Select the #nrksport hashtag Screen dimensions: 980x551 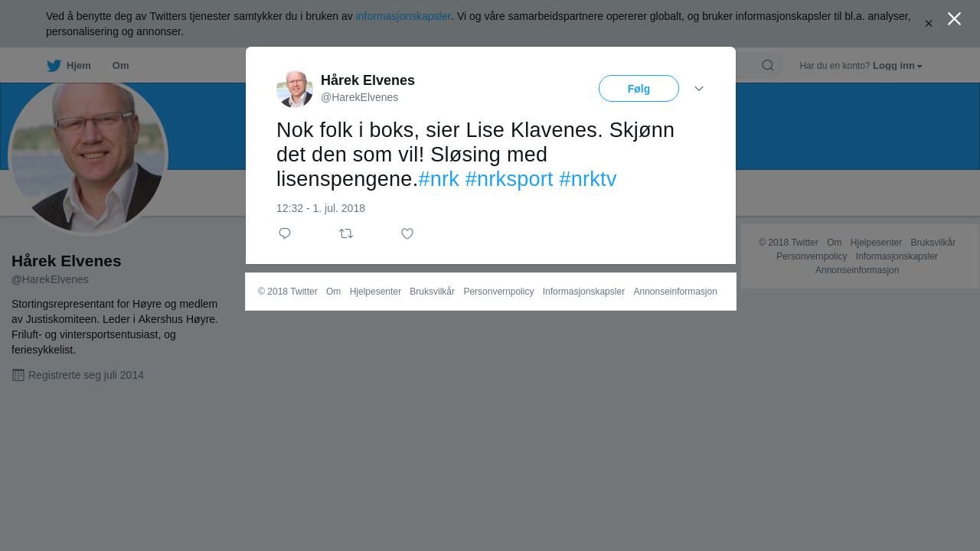(509, 179)
